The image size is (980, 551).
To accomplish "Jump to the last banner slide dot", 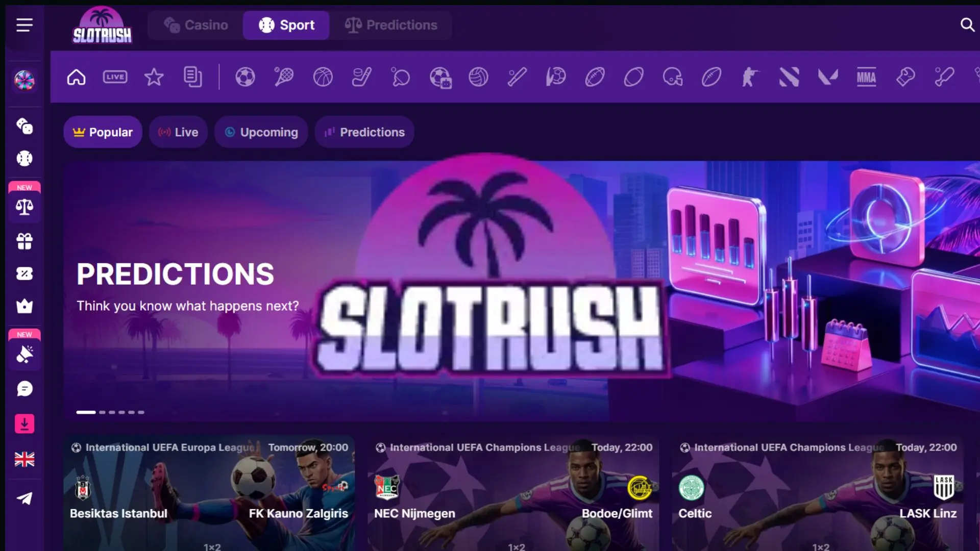I will (141, 412).
